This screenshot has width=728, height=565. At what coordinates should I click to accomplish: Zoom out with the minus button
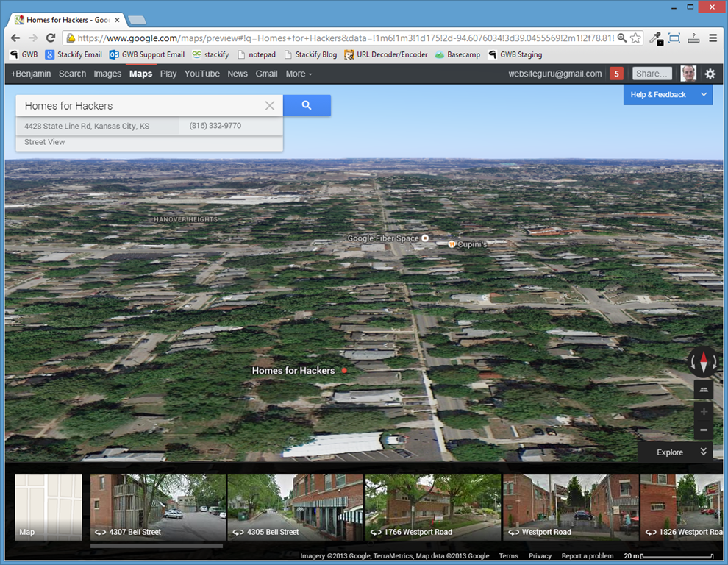(704, 430)
